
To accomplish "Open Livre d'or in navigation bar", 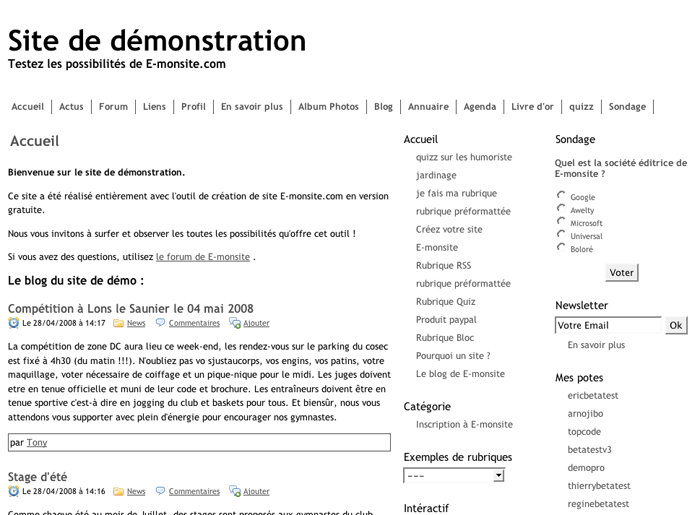I will coord(532,107).
